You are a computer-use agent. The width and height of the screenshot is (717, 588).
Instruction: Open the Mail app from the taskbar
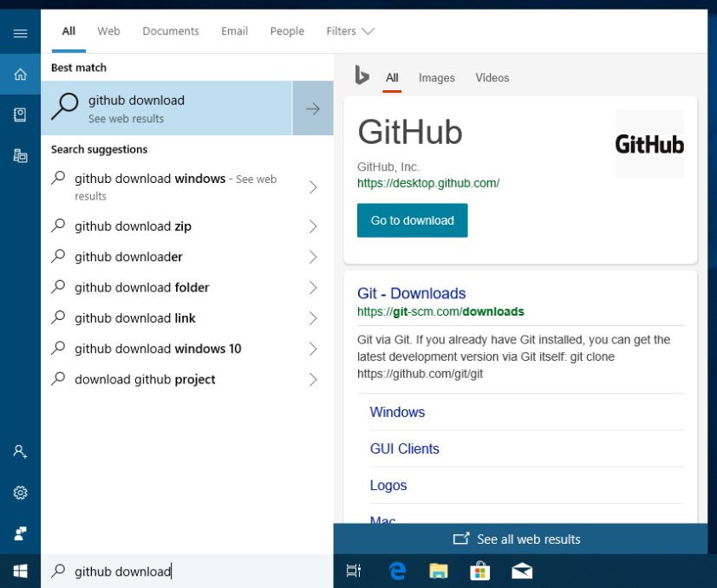(x=520, y=571)
